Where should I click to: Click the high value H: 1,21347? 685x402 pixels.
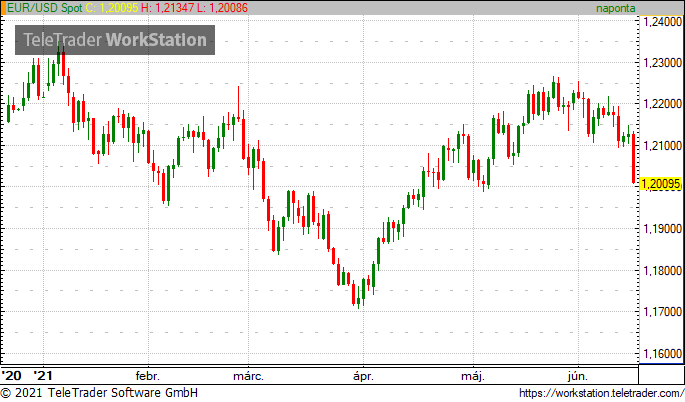(167, 8)
